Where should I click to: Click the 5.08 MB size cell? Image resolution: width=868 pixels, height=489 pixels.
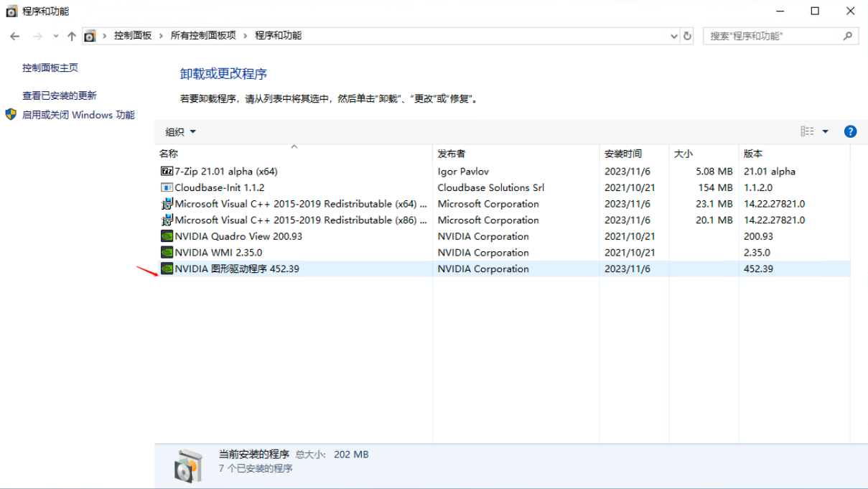coord(714,172)
